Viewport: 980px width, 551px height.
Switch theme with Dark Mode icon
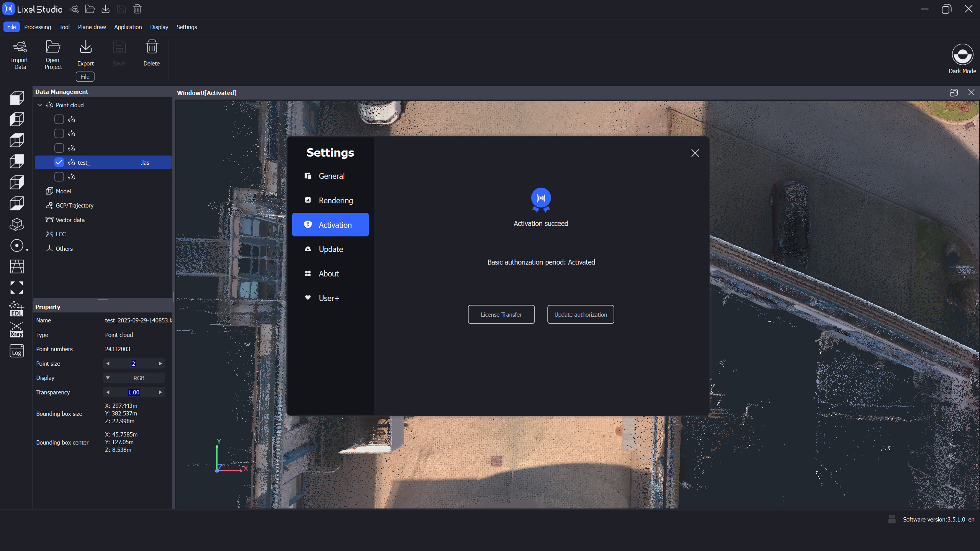pyautogui.click(x=962, y=54)
